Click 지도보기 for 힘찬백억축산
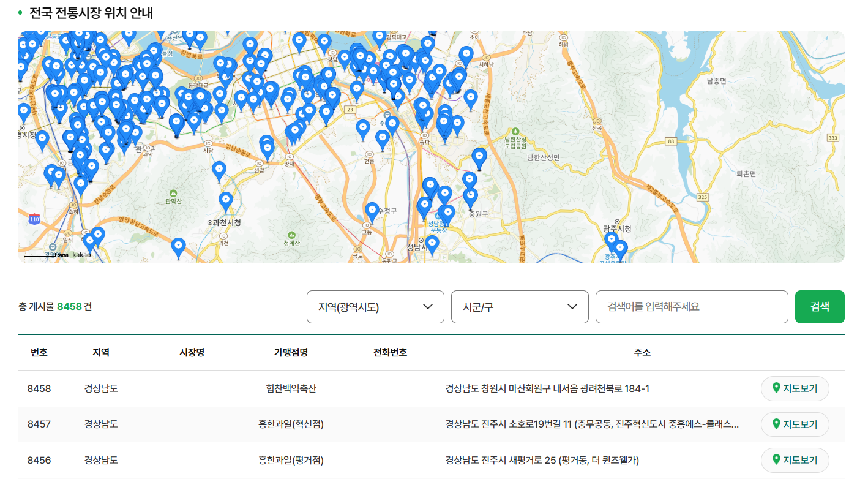Screen dimensions: 868x479 (x=794, y=388)
